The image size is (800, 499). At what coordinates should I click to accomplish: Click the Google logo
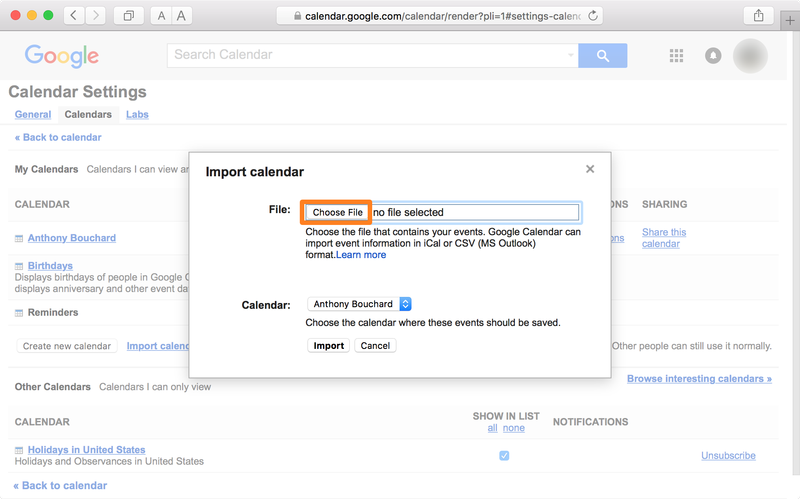(62, 55)
